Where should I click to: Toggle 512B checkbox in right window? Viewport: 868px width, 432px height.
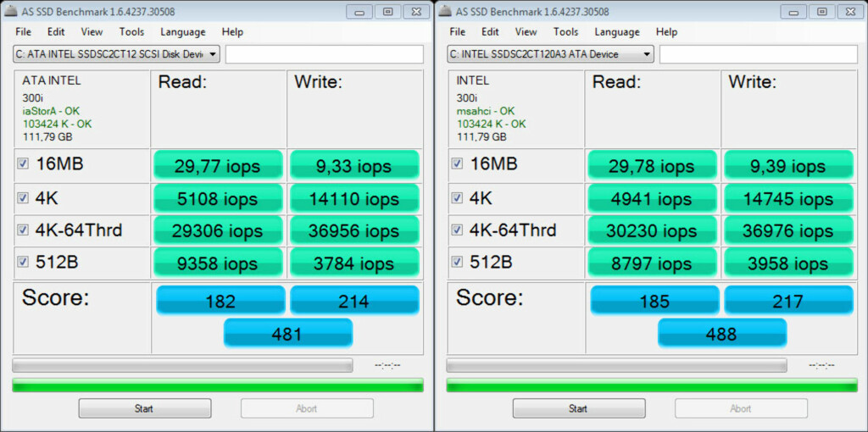tap(457, 263)
